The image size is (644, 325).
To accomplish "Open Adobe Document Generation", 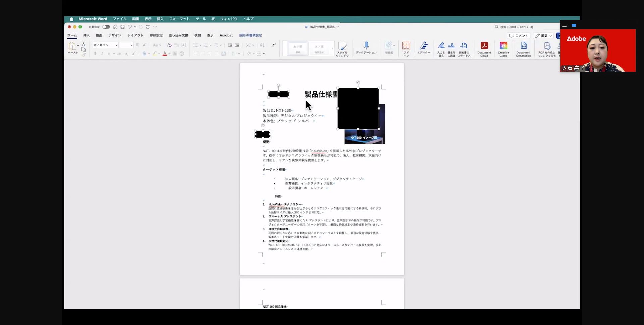I will pyautogui.click(x=523, y=49).
